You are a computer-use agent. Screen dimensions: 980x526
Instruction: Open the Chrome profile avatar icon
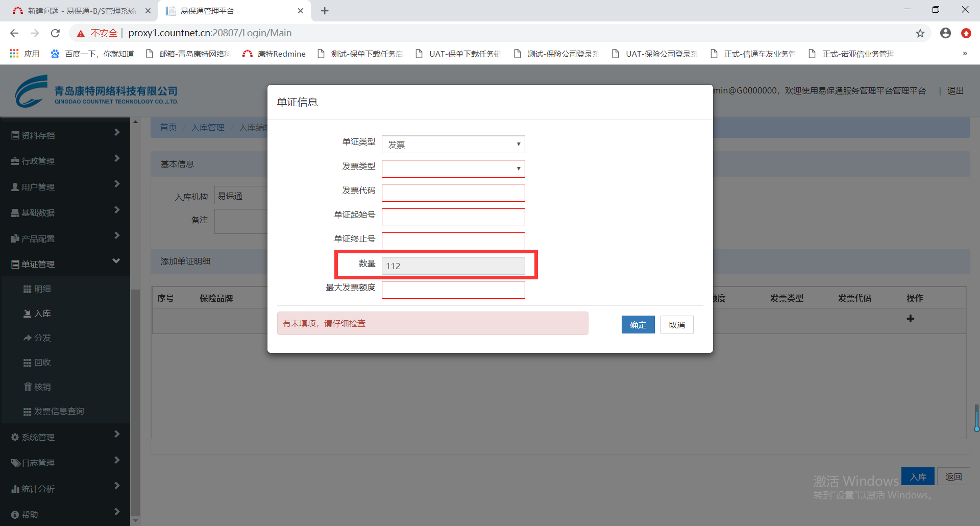pos(945,33)
